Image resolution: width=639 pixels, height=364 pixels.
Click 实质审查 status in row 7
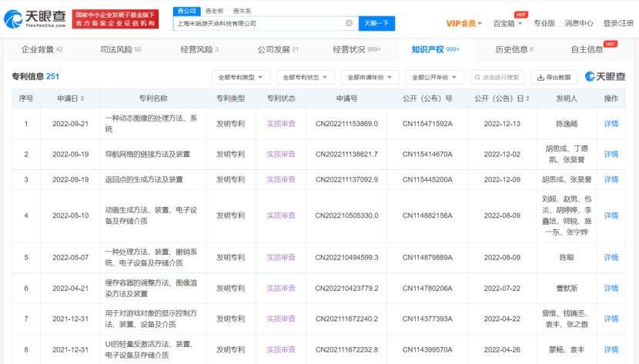point(281,319)
